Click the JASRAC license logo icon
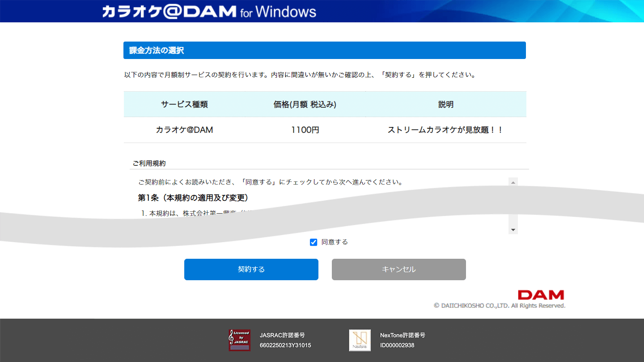The width and height of the screenshot is (644, 362). [240, 340]
